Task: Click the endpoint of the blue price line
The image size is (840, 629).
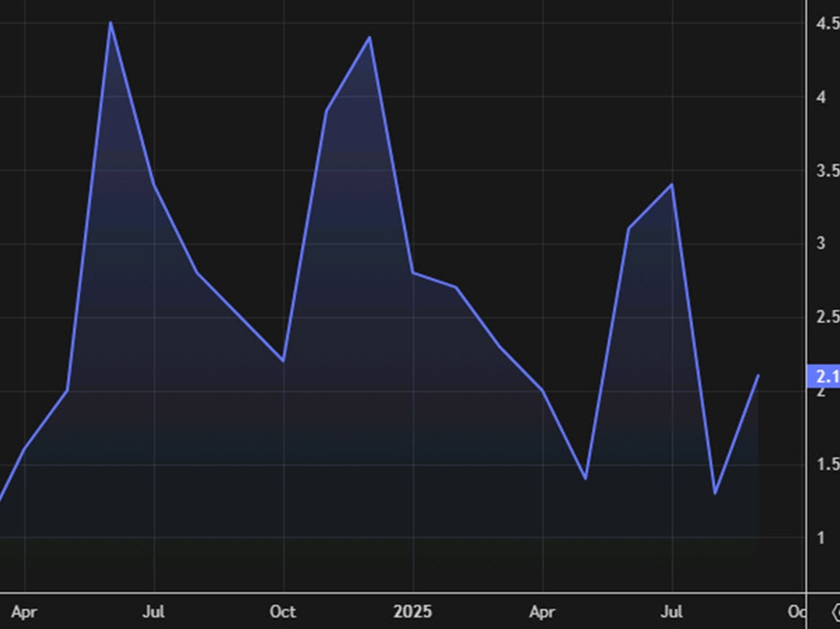Action: click(x=759, y=376)
